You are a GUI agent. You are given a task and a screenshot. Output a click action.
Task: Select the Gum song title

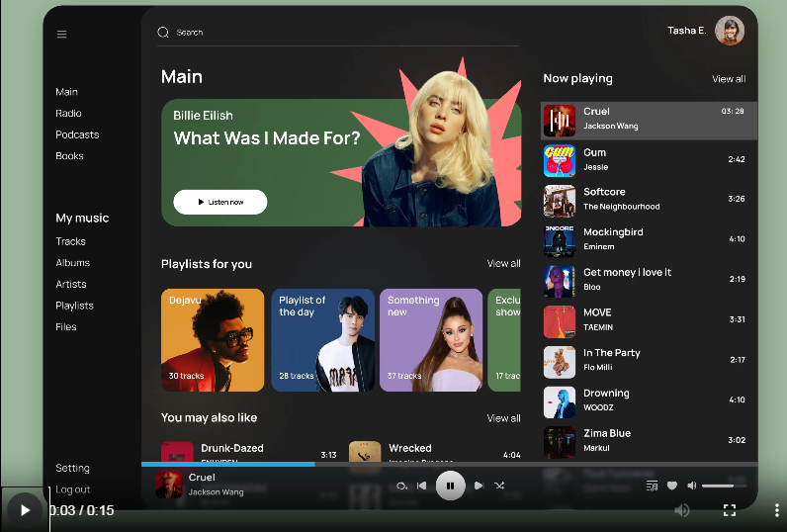tap(595, 152)
